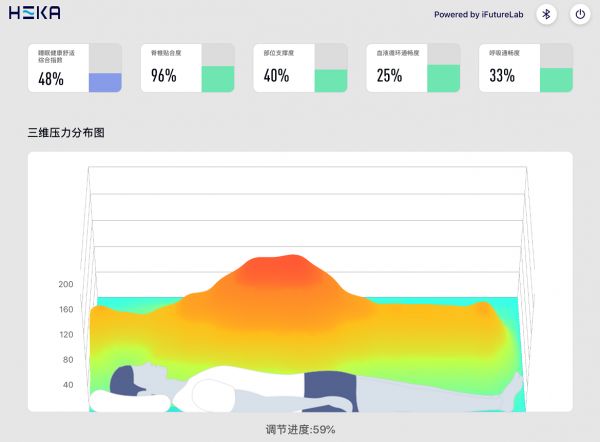Click the green bar in the 96% card
This screenshot has width=600, height=442.
pyautogui.click(x=217, y=79)
